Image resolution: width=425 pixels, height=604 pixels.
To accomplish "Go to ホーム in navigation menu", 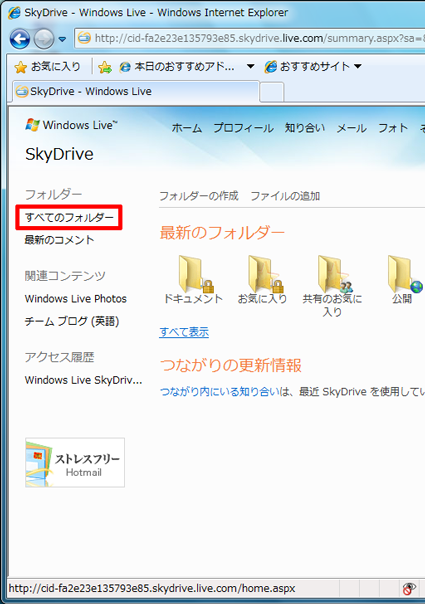I will point(187,128).
